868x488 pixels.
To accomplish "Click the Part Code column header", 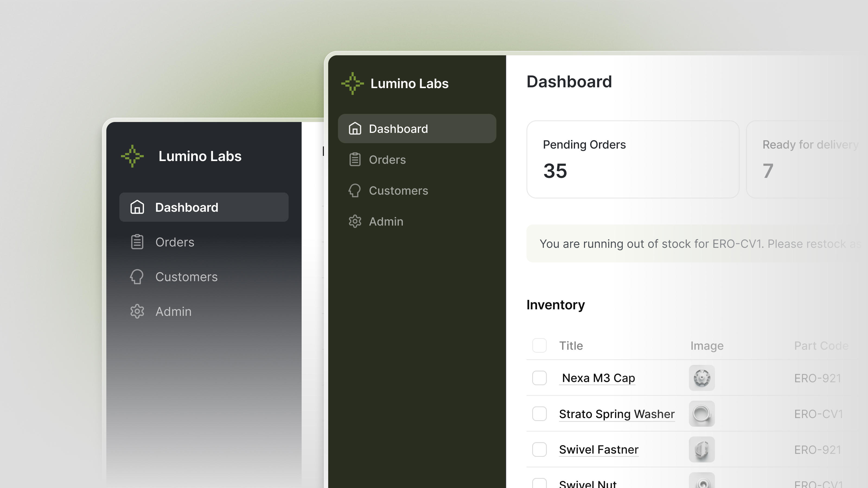I will 821,346.
